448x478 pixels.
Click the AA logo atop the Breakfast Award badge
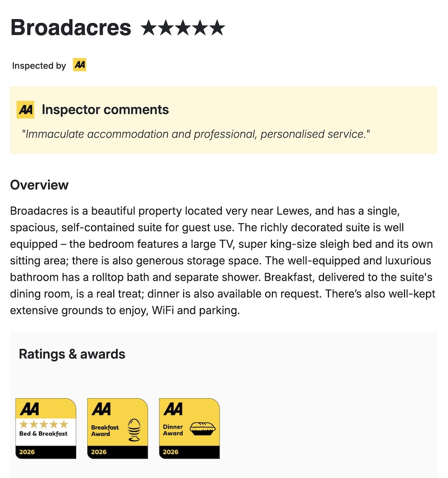click(101, 409)
